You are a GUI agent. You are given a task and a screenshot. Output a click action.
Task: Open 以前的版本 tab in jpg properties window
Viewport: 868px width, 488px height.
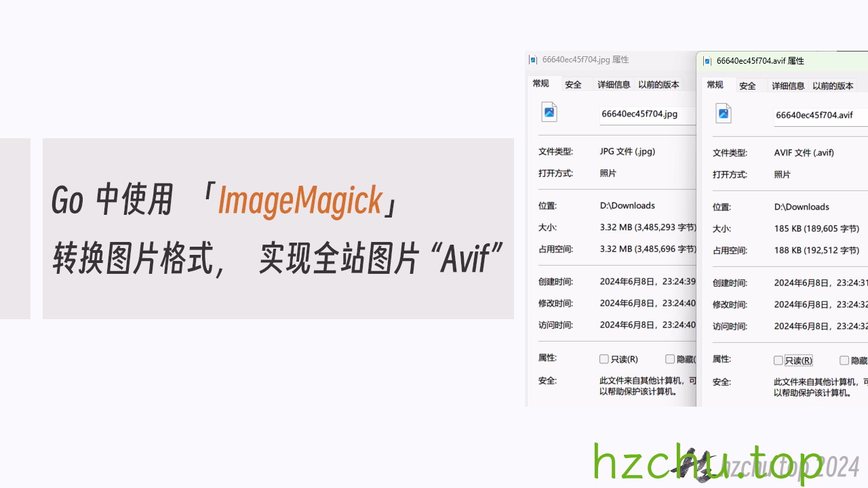[x=658, y=85]
